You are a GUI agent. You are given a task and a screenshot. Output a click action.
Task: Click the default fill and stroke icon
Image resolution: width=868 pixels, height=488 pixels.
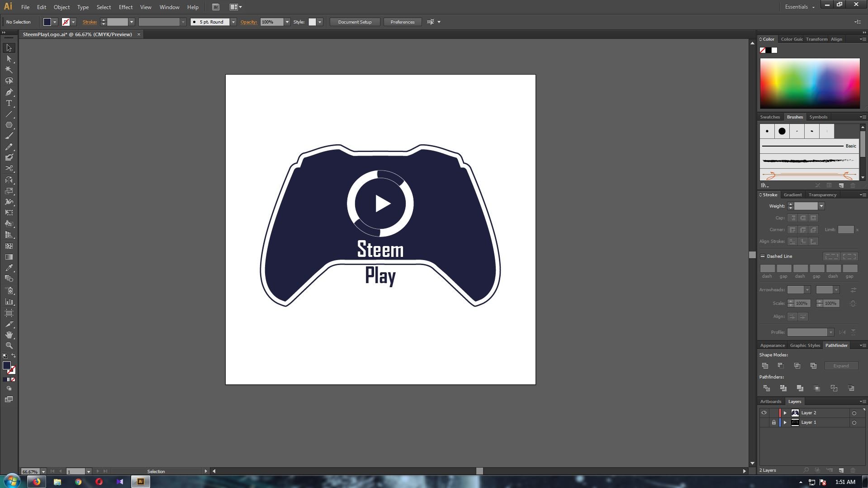5,356
